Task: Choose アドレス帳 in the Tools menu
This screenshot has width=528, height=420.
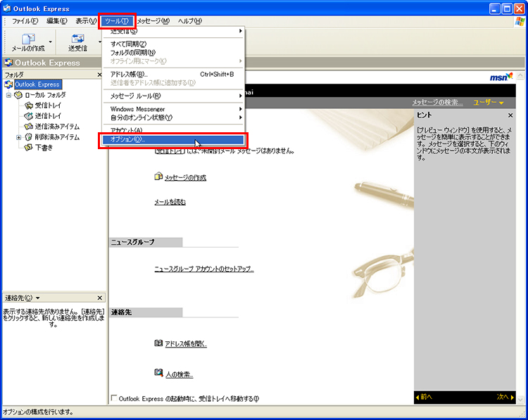Action: point(173,74)
